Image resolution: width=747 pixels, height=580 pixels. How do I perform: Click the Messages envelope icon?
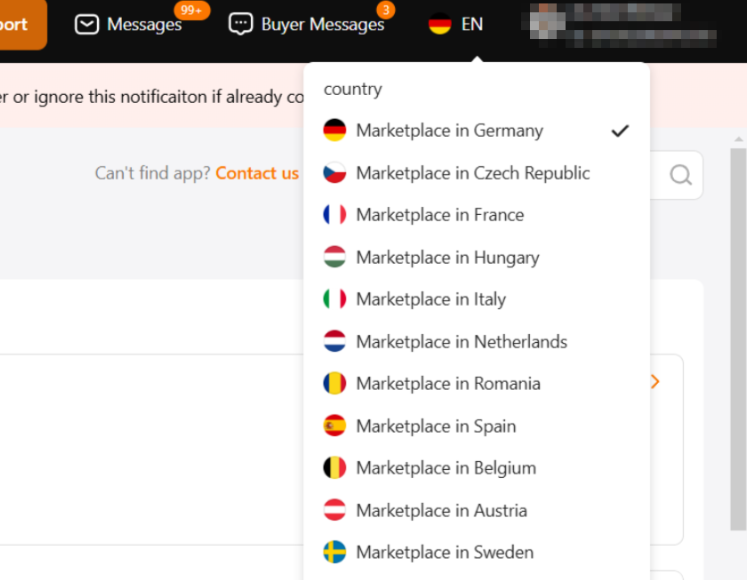pos(87,24)
